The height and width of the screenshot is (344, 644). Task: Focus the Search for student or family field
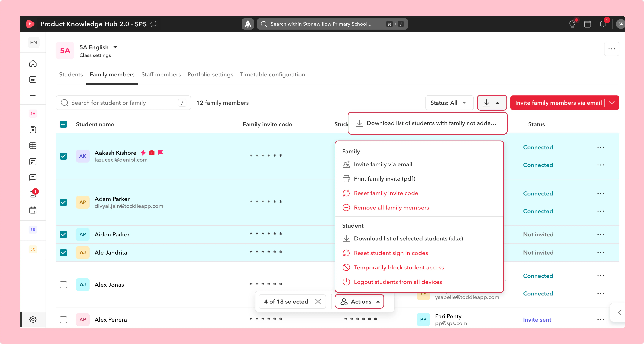[x=123, y=103]
